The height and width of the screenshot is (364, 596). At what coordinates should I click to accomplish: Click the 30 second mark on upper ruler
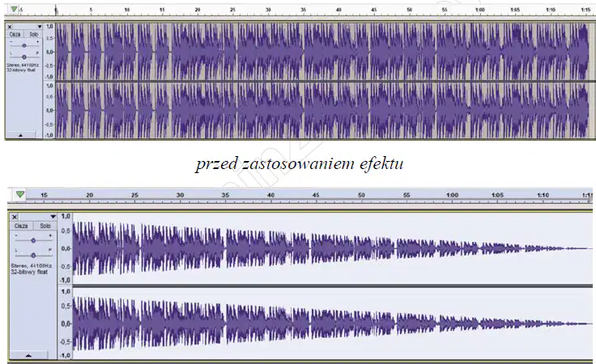[x=268, y=10]
